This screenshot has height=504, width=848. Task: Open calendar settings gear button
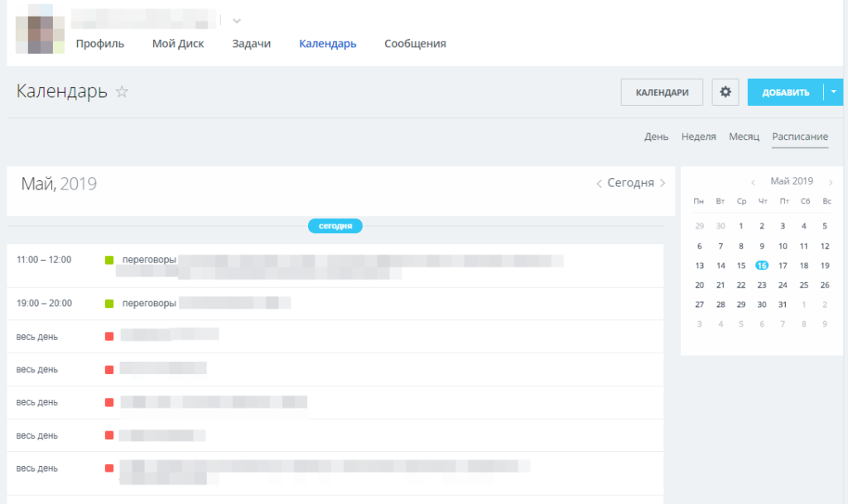click(x=725, y=92)
